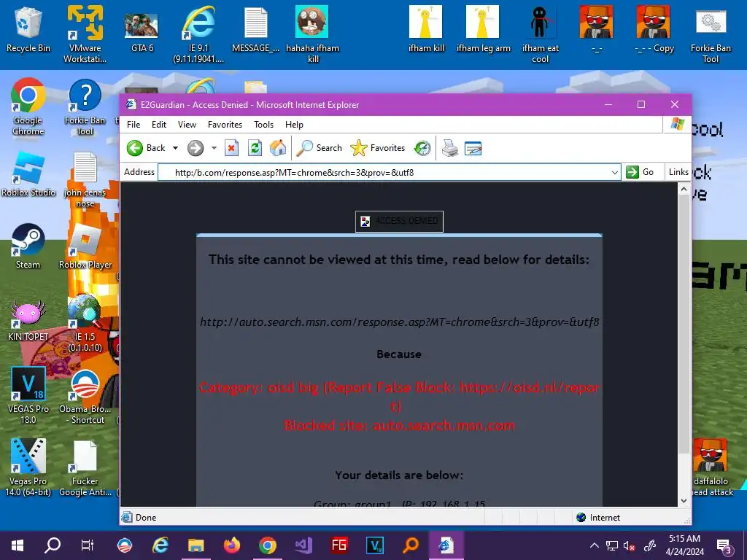Open the Roblox Player desktop icon

[85, 246]
